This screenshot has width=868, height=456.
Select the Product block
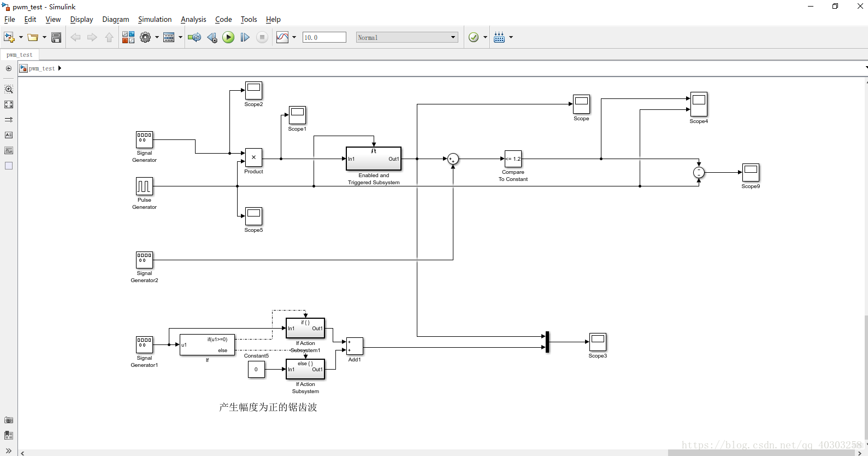[253, 157]
